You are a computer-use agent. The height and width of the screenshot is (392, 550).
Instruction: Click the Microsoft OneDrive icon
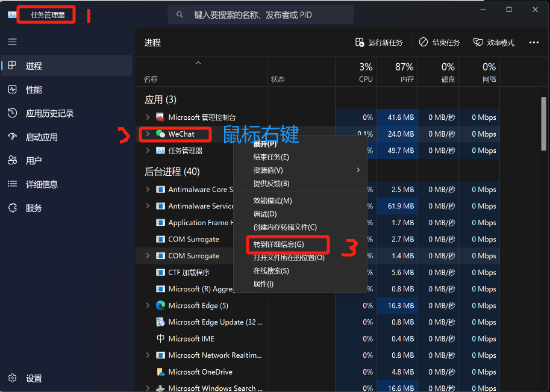click(160, 372)
